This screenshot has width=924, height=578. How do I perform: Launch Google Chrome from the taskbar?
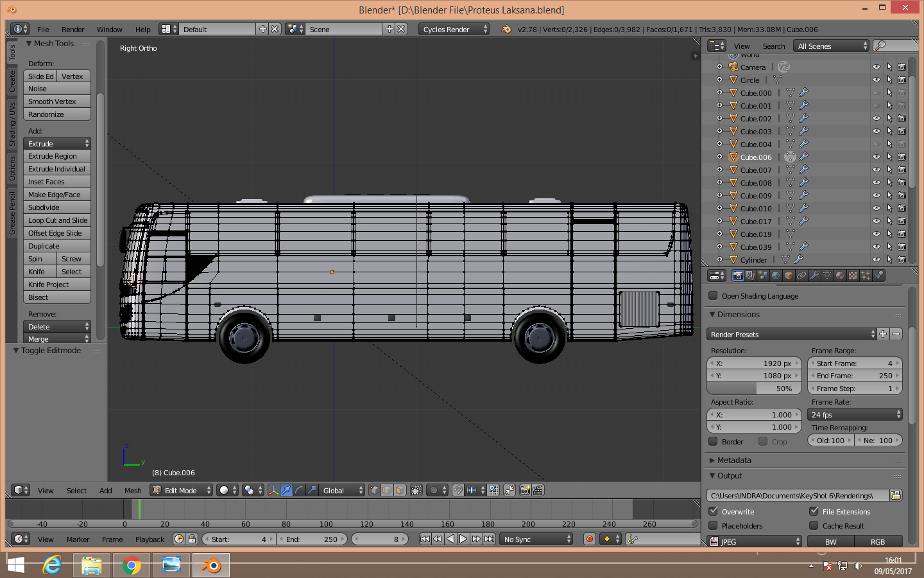click(132, 565)
